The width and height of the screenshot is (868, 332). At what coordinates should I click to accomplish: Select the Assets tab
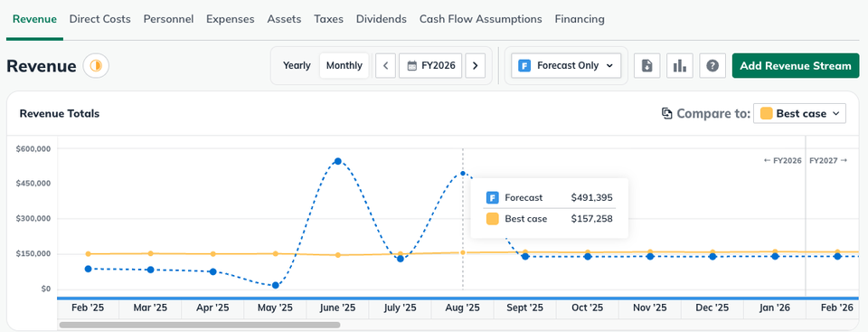(284, 19)
